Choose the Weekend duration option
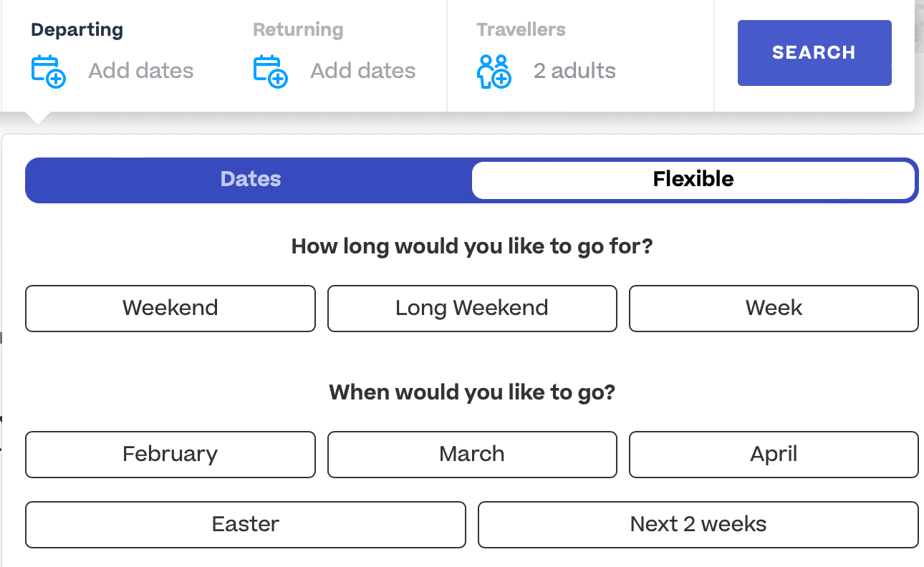 pos(170,309)
